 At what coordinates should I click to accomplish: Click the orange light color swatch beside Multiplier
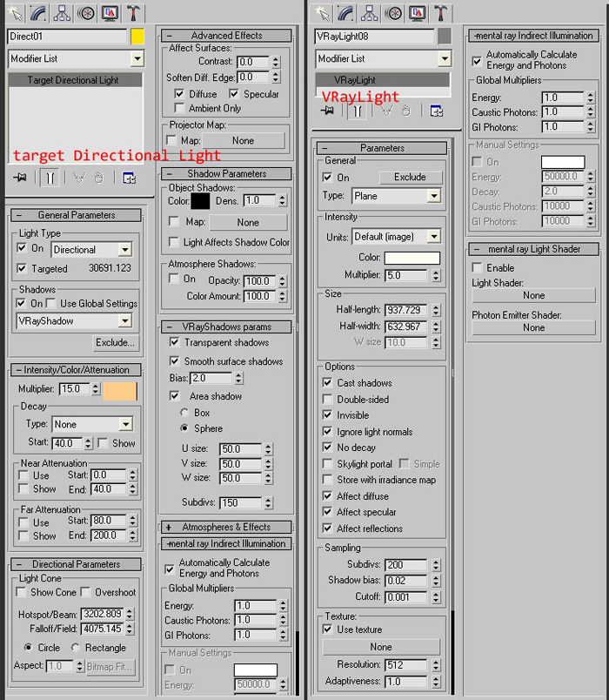click(120, 391)
